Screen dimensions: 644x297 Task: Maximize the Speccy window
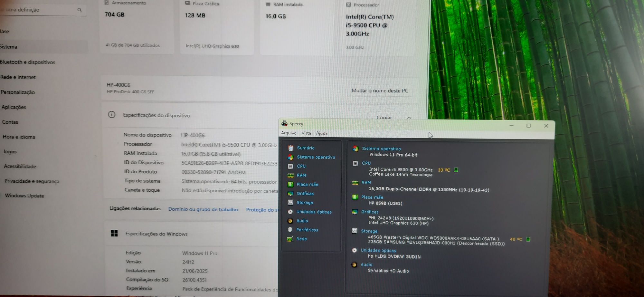[x=528, y=126]
